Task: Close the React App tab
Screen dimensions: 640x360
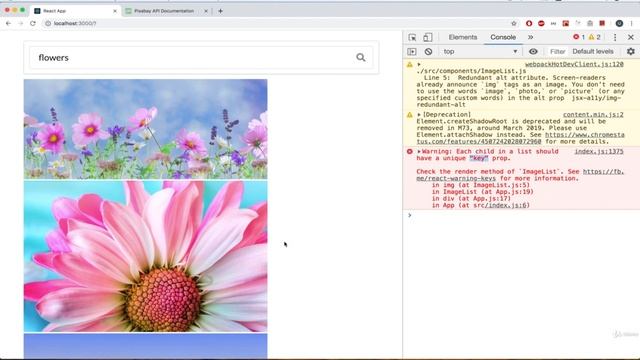Action: [115, 11]
